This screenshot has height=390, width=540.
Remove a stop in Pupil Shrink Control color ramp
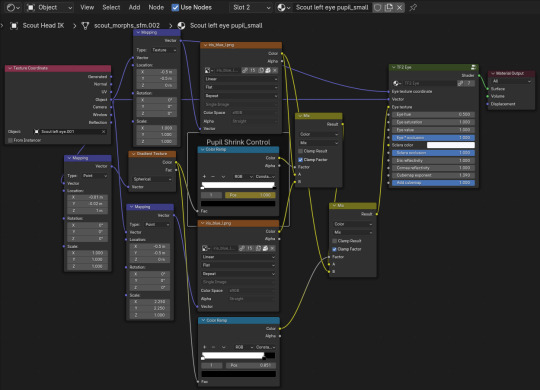[x=212, y=176]
